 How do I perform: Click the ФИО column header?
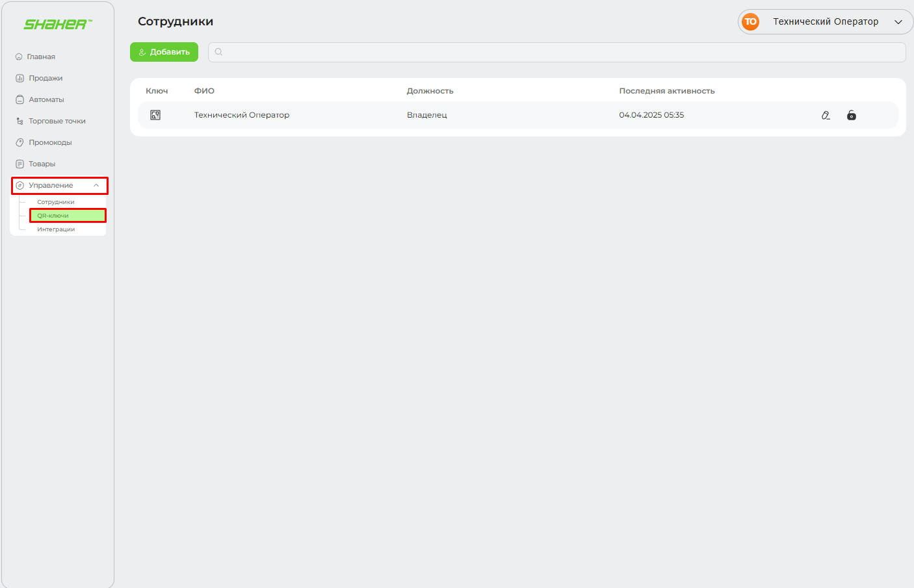(204, 91)
